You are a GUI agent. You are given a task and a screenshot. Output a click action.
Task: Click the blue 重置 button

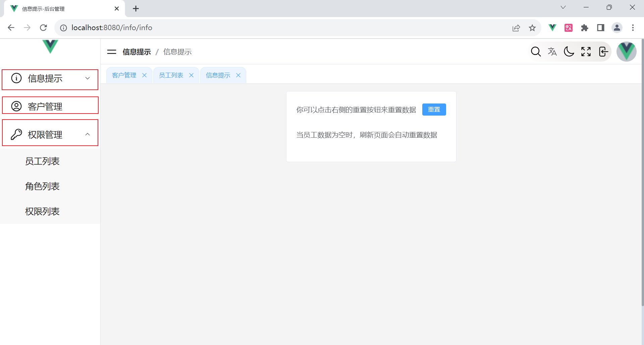434,110
